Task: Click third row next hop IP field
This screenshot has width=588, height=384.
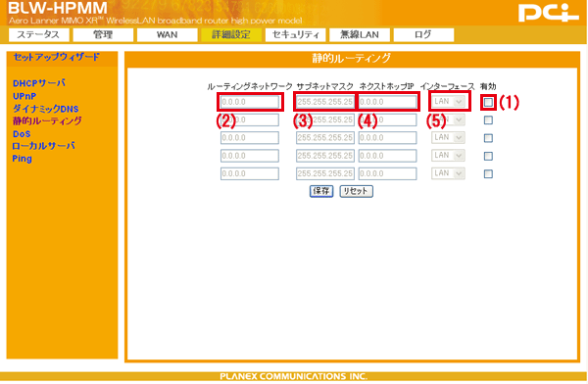Action: pos(387,138)
